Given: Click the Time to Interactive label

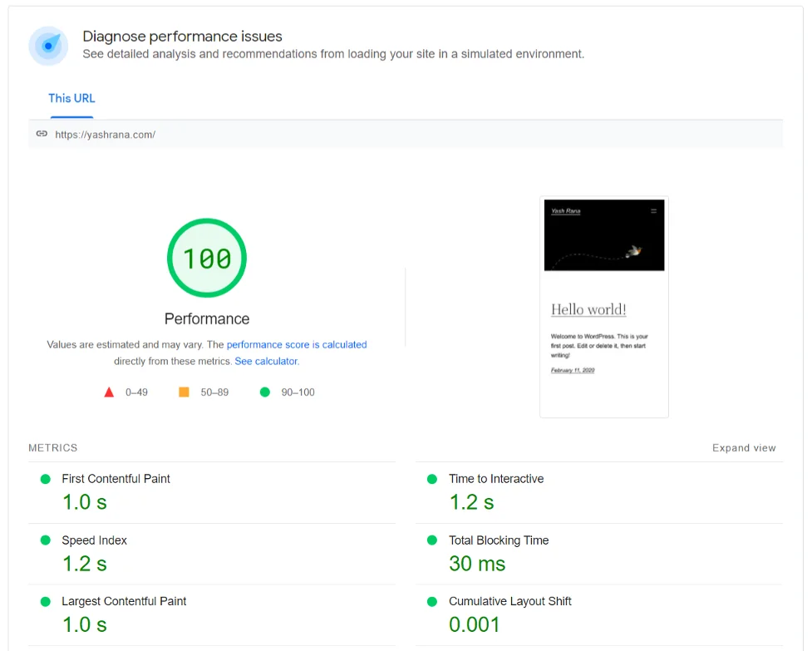Looking at the screenshot, I should point(496,479).
